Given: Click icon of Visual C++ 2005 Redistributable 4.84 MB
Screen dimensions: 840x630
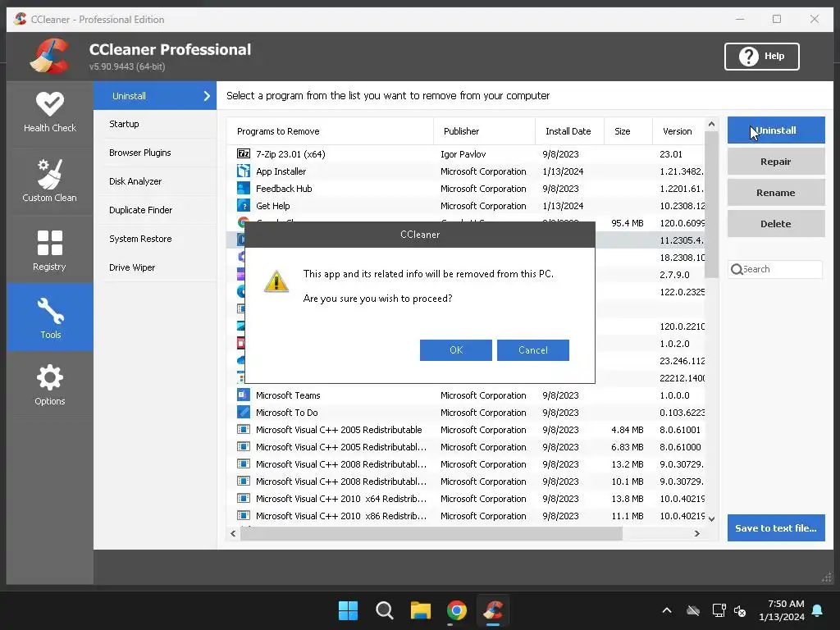Looking at the screenshot, I should (244, 429).
